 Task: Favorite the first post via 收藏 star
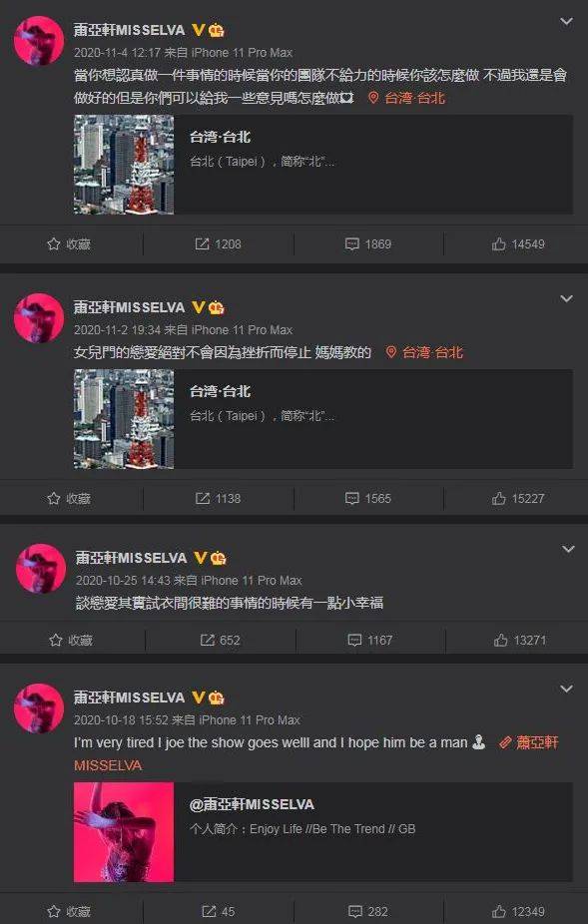tap(69, 243)
